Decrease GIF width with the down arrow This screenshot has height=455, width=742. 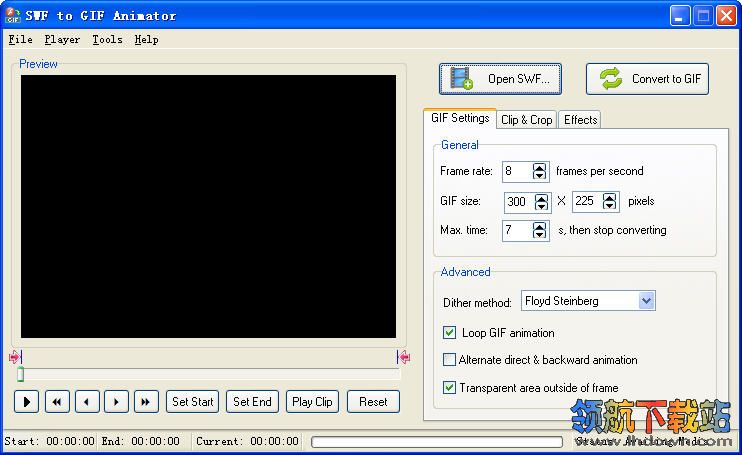click(541, 206)
